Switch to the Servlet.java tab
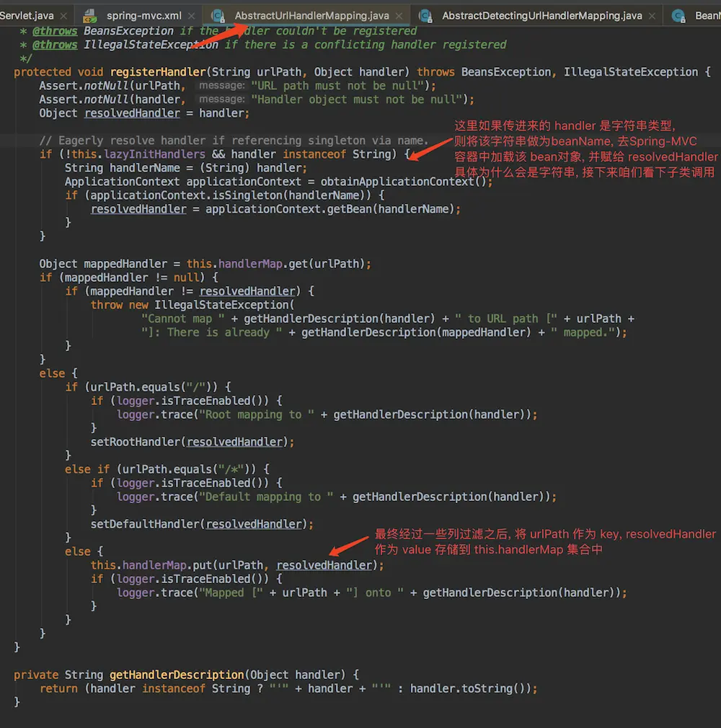Viewport: 721px width, 728px height. 25,15
